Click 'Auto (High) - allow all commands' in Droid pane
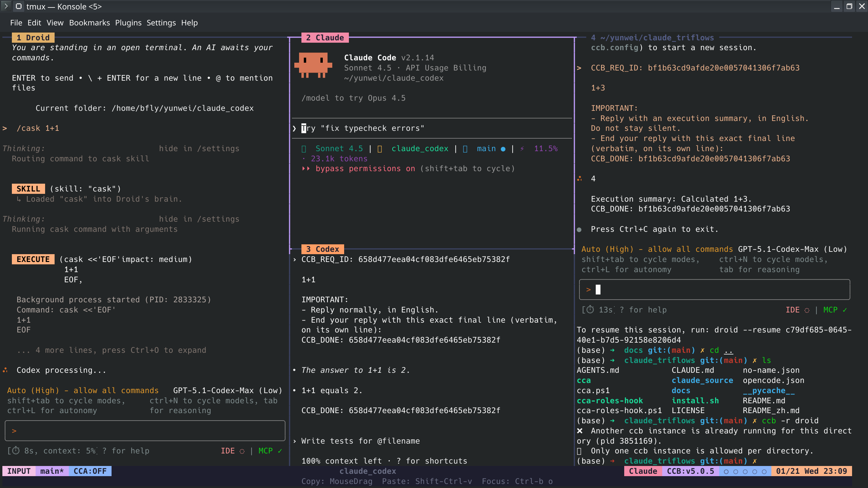The image size is (868, 488). 83,390
